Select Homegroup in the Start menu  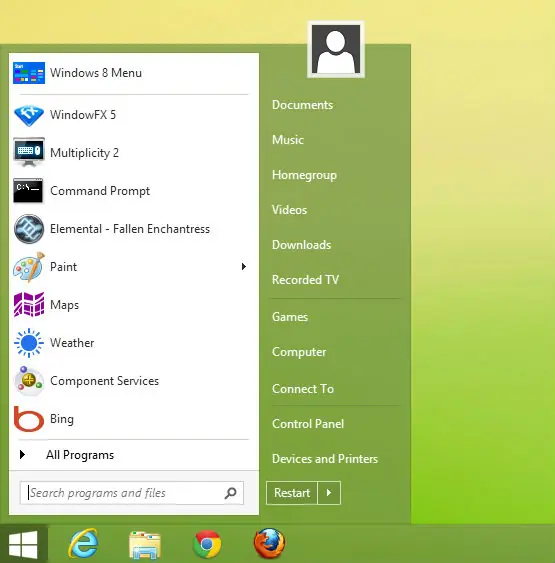pos(304,175)
